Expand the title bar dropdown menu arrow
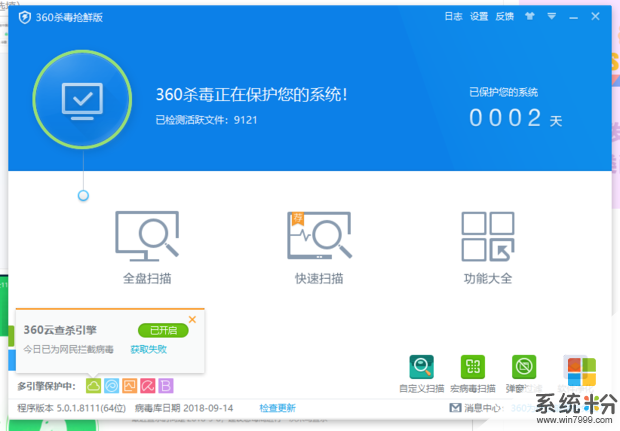 pyautogui.click(x=552, y=16)
